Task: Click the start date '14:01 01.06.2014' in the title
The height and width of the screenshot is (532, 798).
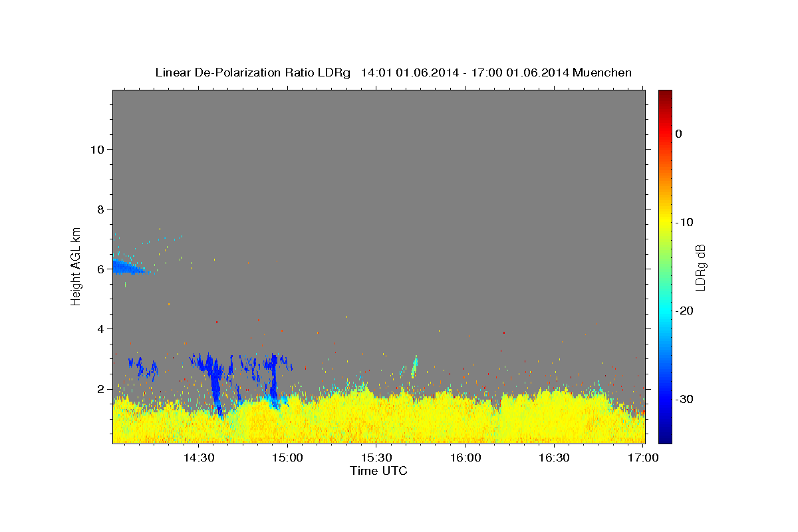Action: 409,72
